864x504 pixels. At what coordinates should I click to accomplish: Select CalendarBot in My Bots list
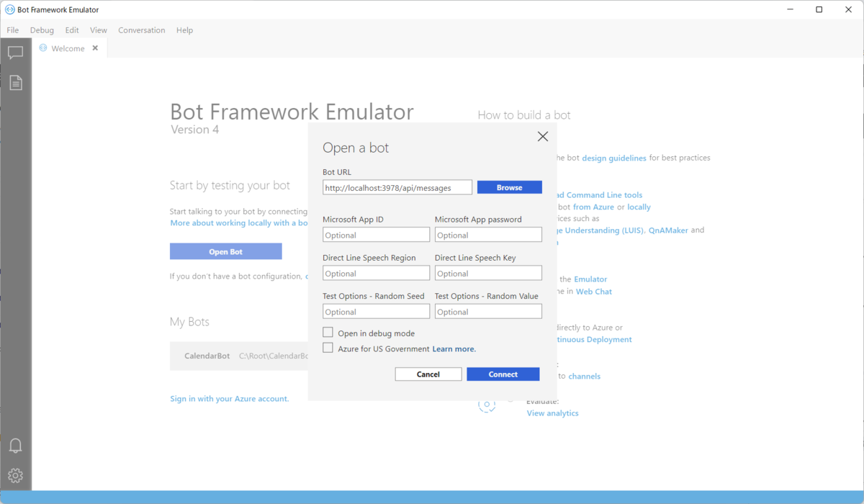[239, 356]
